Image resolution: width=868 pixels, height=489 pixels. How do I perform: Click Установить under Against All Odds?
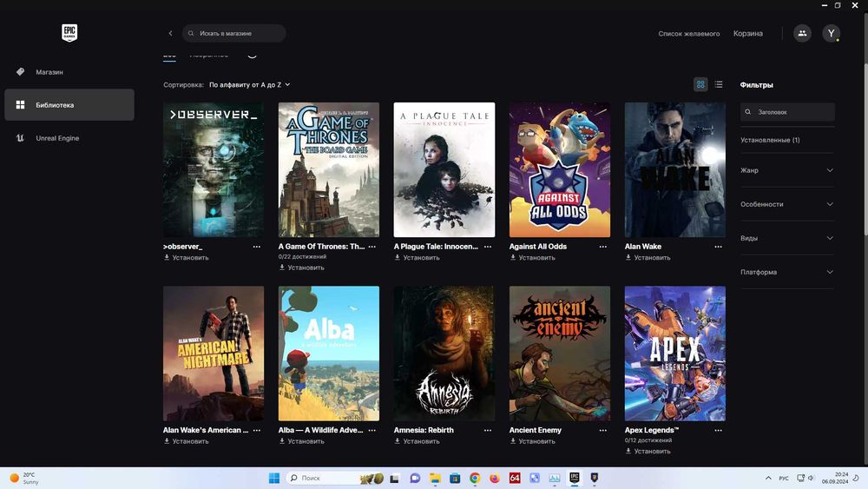(x=533, y=257)
